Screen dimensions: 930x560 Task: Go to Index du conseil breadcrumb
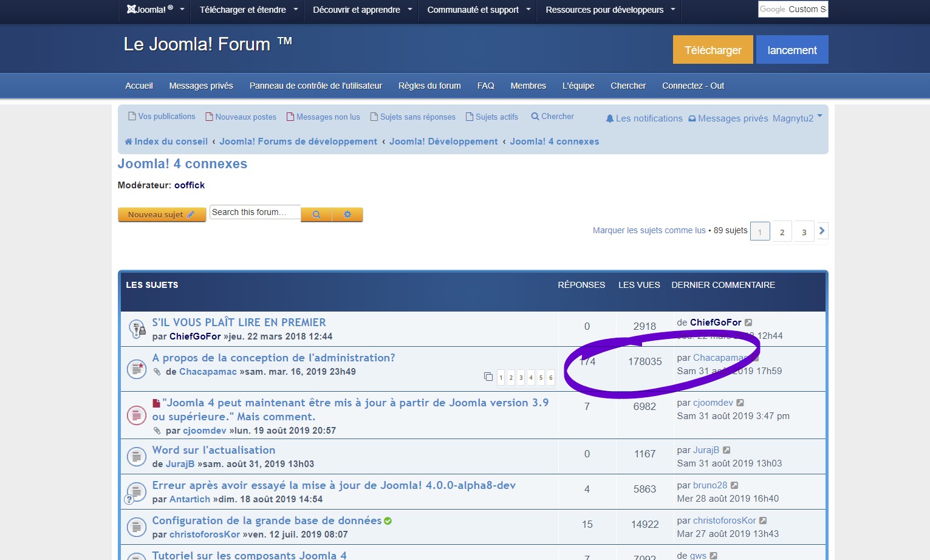click(x=166, y=142)
